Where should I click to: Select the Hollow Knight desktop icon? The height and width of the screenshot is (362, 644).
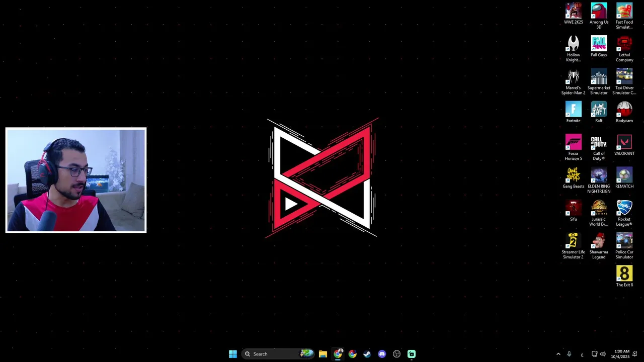(x=573, y=49)
